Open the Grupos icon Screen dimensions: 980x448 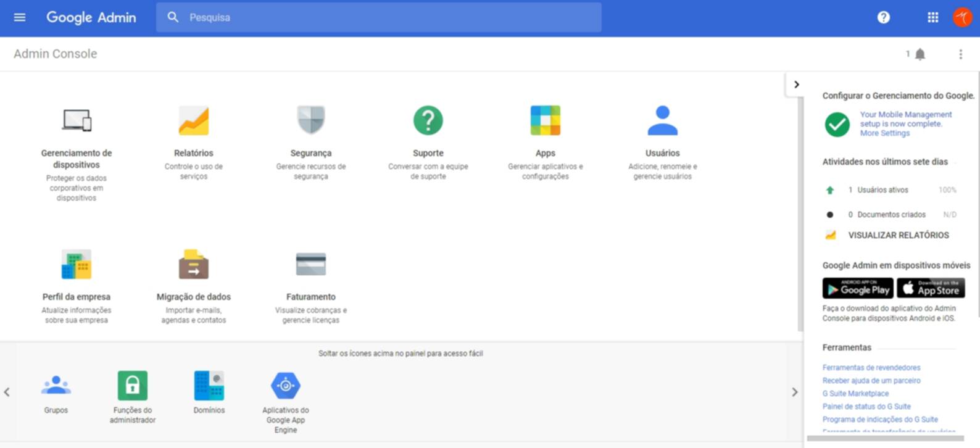click(56, 386)
